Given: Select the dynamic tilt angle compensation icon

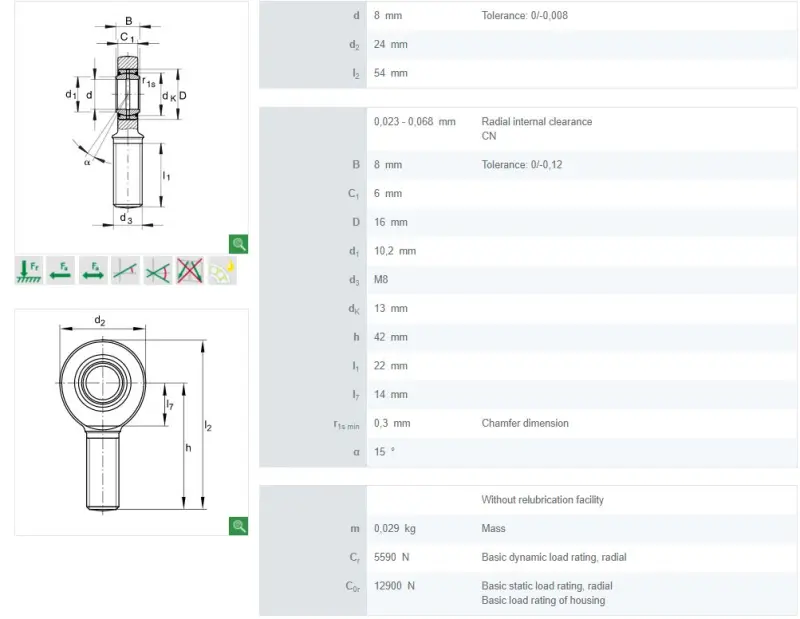Looking at the screenshot, I should [x=158, y=270].
